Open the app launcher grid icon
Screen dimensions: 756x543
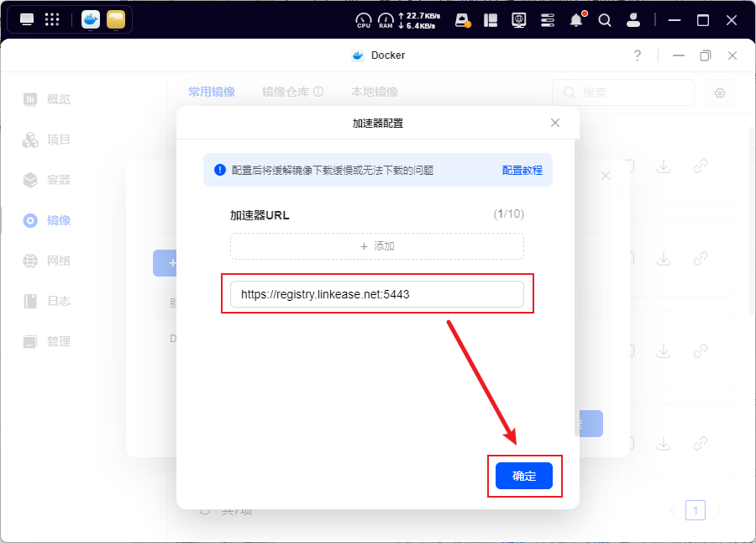[x=52, y=20]
